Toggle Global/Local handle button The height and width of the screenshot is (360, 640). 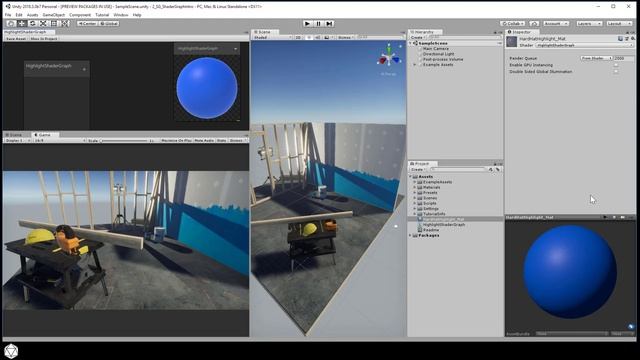point(109,24)
